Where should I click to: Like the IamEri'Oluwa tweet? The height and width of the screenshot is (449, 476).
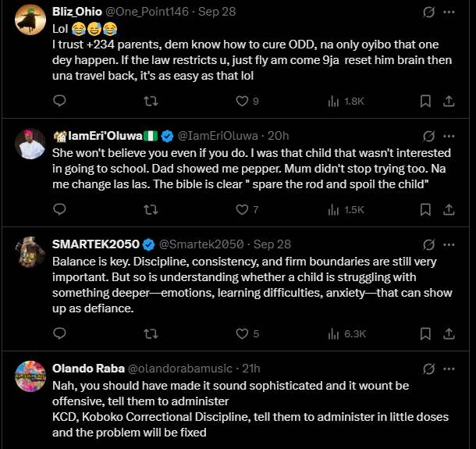(242, 209)
